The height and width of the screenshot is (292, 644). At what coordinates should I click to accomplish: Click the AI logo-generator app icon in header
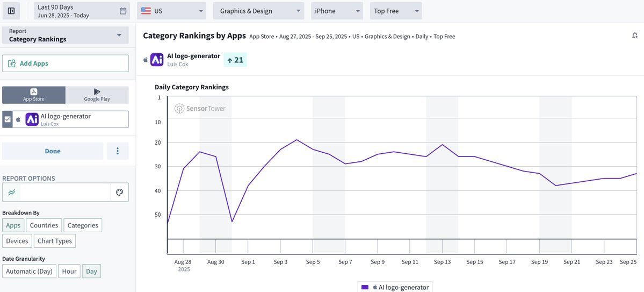[157, 60]
